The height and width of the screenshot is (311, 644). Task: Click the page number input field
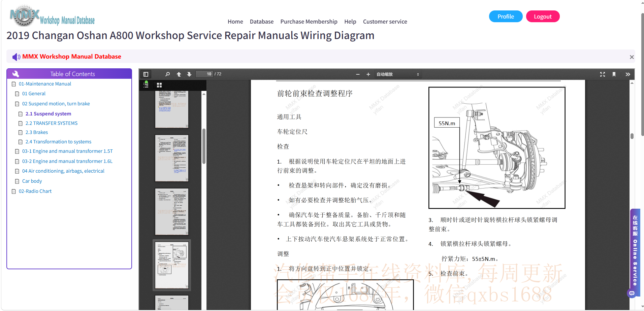[204, 74]
